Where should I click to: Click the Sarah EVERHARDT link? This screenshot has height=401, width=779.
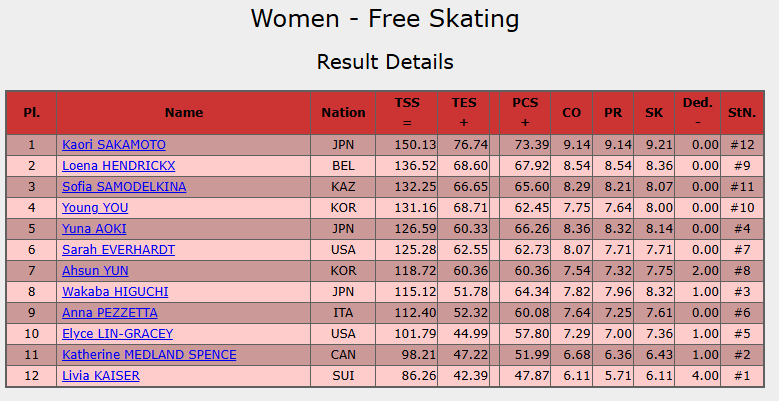pyautogui.click(x=118, y=250)
